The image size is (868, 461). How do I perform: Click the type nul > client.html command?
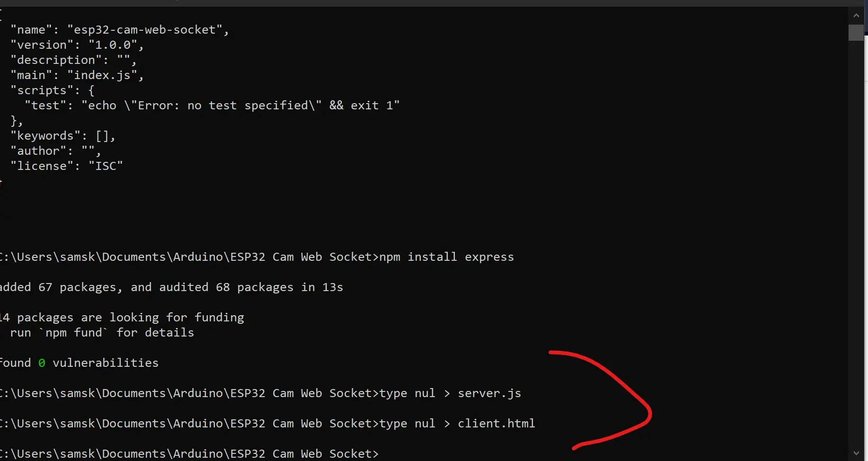coord(457,424)
